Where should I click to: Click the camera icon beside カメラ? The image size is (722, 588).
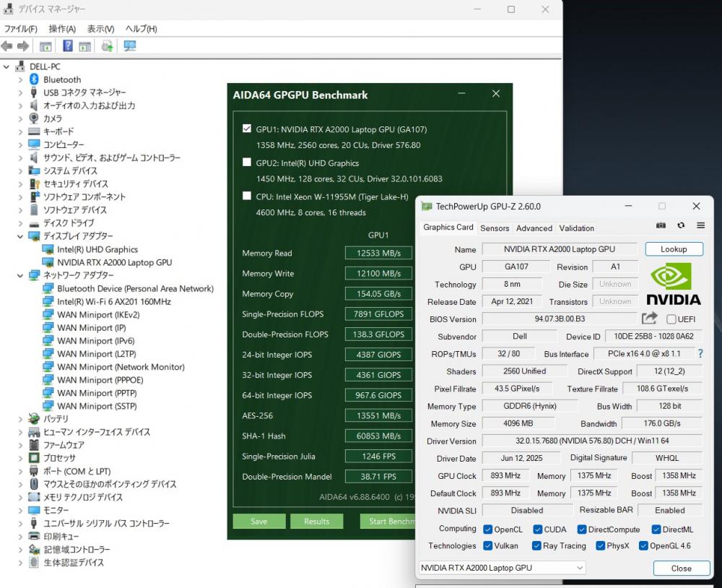(x=34, y=118)
